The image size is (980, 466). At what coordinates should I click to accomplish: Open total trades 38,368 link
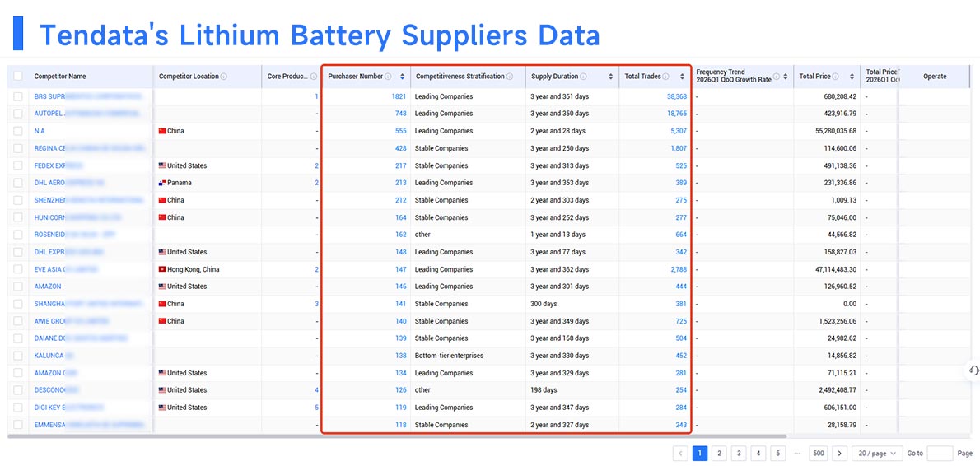(676, 97)
